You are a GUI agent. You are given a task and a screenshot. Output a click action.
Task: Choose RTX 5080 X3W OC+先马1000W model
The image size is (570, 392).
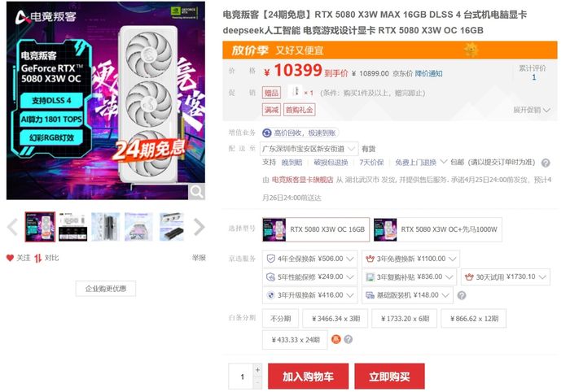click(x=438, y=229)
